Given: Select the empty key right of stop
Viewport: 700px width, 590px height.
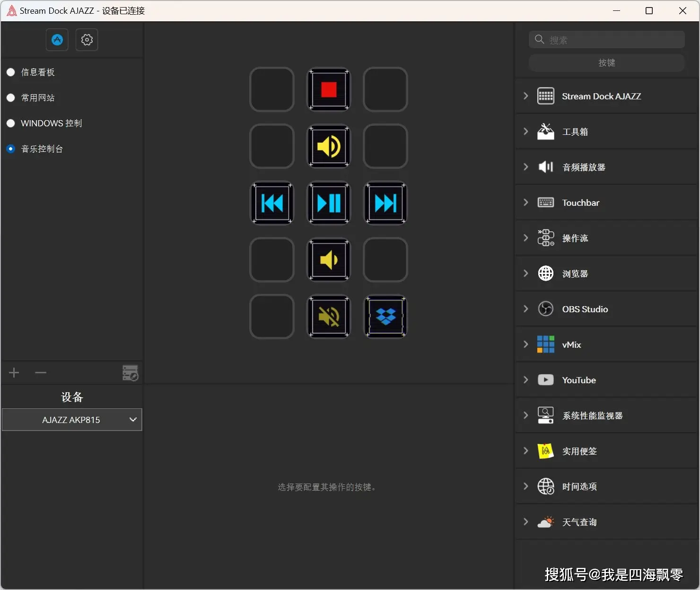Looking at the screenshot, I should [x=385, y=89].
